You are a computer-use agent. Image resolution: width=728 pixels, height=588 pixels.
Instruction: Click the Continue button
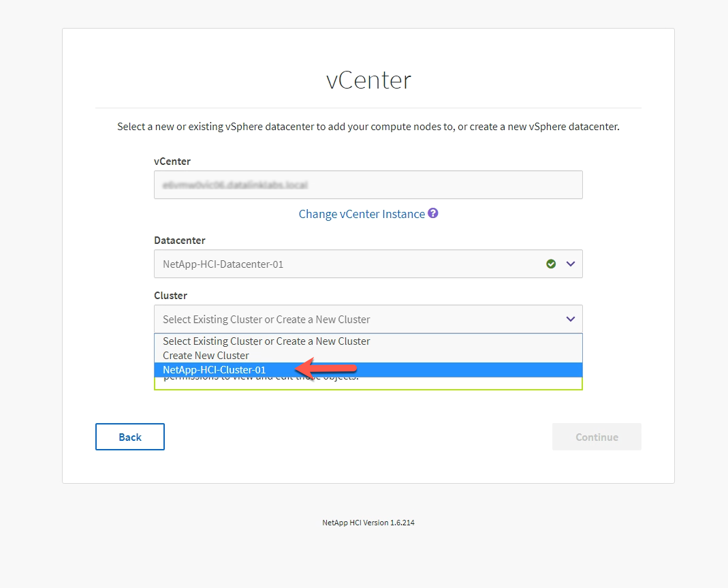click(x=597, y=437)
